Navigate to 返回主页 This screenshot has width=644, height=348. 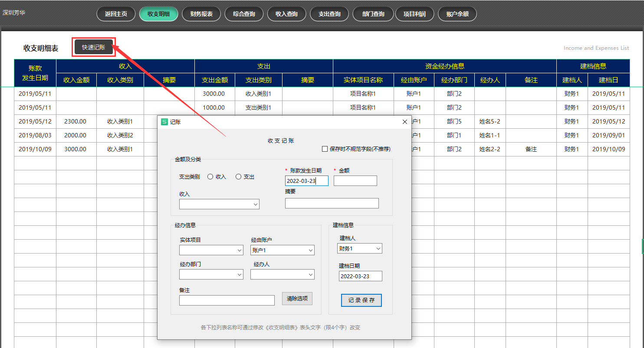115,13
